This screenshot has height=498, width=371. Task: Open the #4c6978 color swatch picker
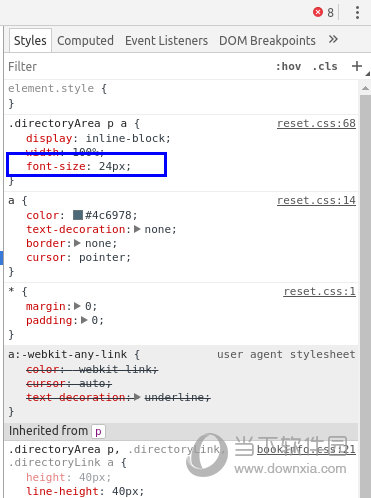tap(78, 215)
